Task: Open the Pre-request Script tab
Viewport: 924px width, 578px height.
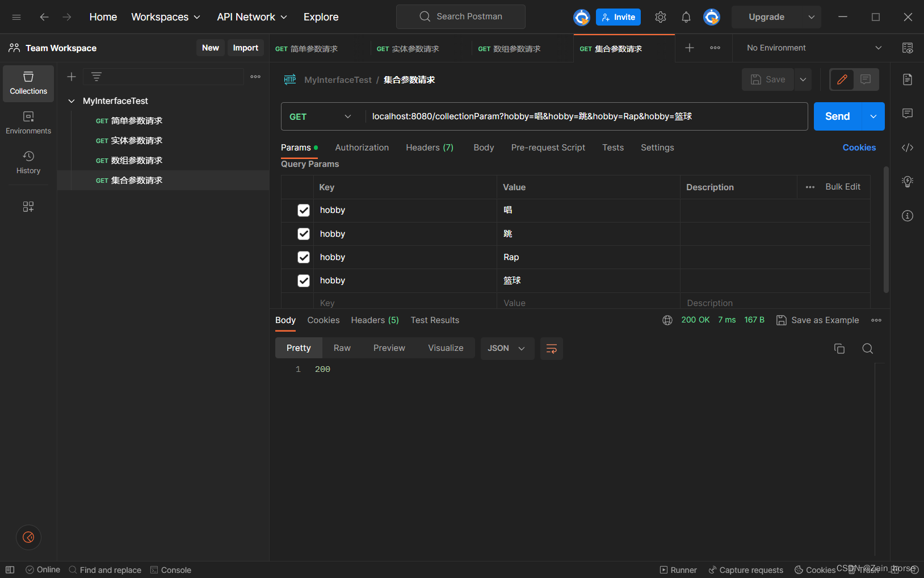Action: tap(548, 148)
